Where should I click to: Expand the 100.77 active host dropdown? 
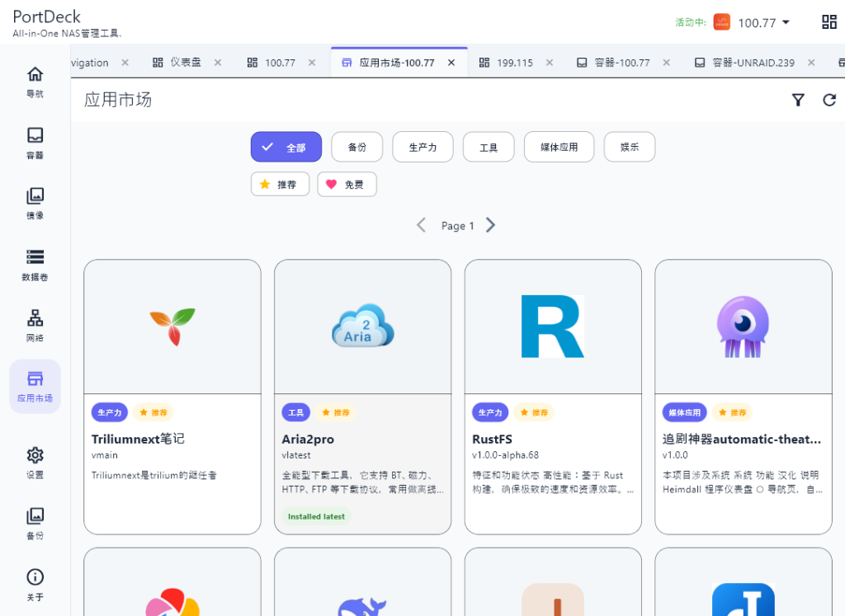click(x=763, y=22)
